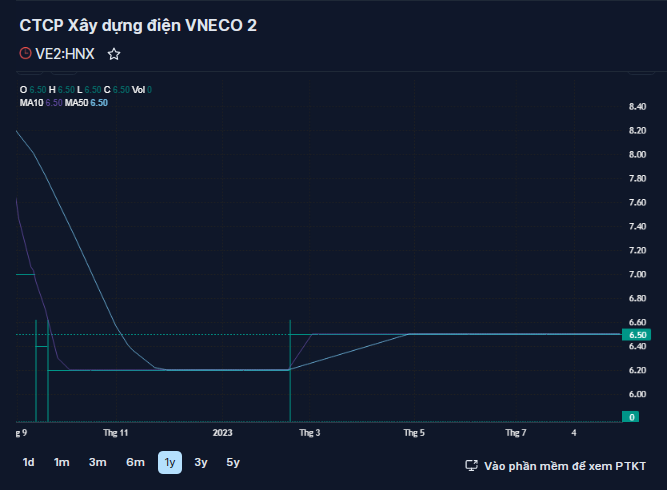The height and width of the screenshot is (490, 667).
Task: Click the Vol value in OHLC legend
Action: click(149, 90)
